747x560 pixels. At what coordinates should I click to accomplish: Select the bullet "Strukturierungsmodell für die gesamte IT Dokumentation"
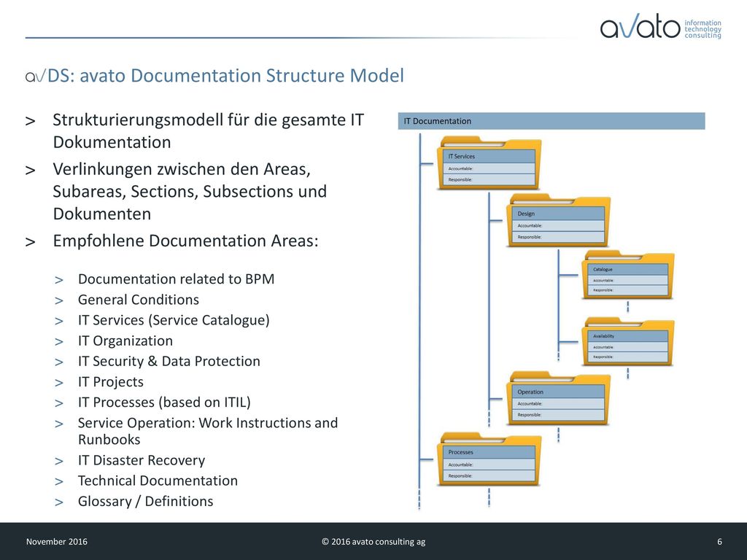[x=208, y=131]
